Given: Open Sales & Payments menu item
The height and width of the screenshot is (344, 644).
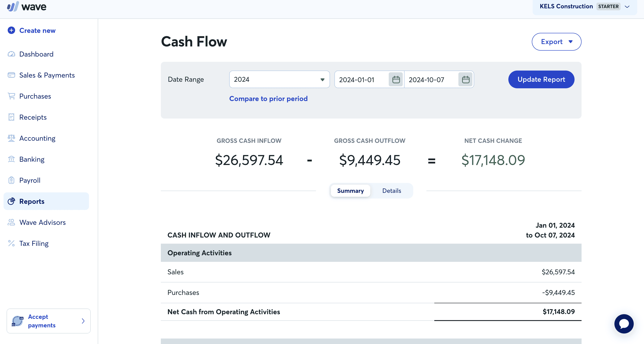Looking at the screenshot, I should pos(47,75).
